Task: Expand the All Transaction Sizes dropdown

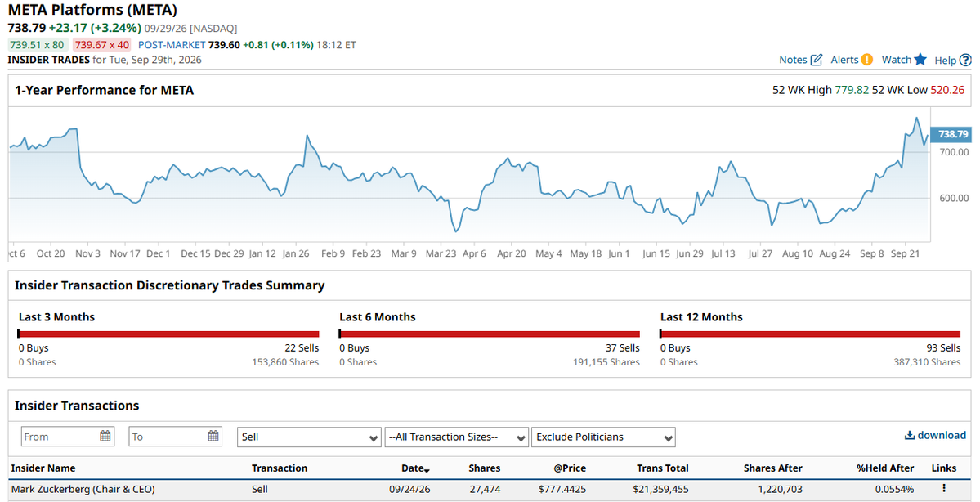Action: point(457,437)
